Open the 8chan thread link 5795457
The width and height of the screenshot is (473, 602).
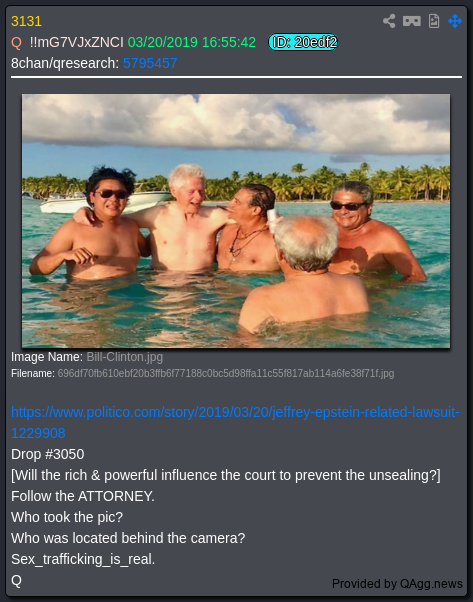150,63
